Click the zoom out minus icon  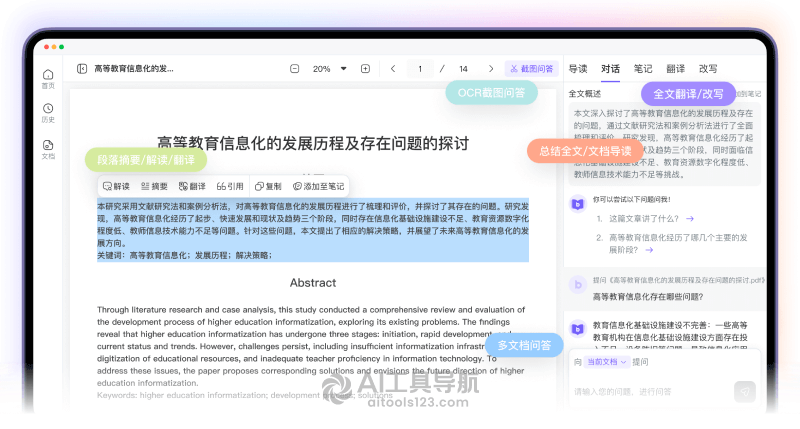294,68
